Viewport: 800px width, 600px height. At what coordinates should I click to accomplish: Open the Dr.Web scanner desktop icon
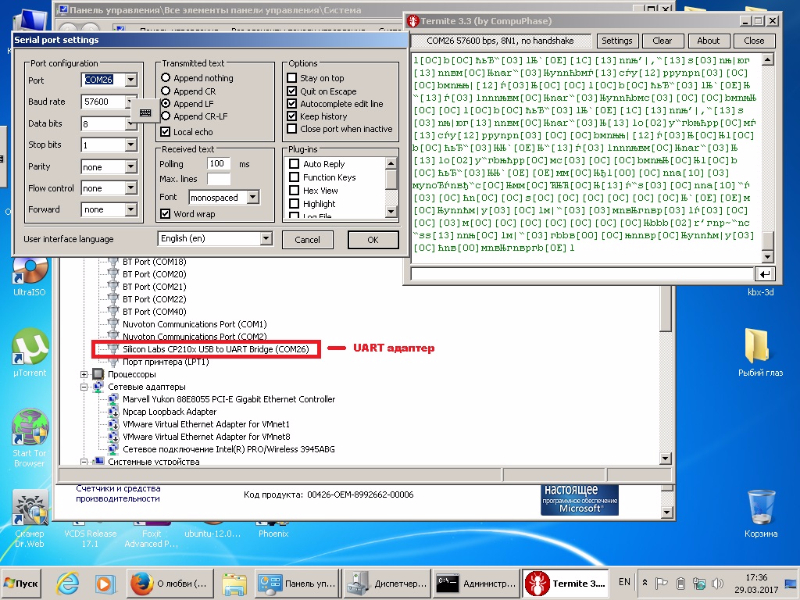click(30, 518)
